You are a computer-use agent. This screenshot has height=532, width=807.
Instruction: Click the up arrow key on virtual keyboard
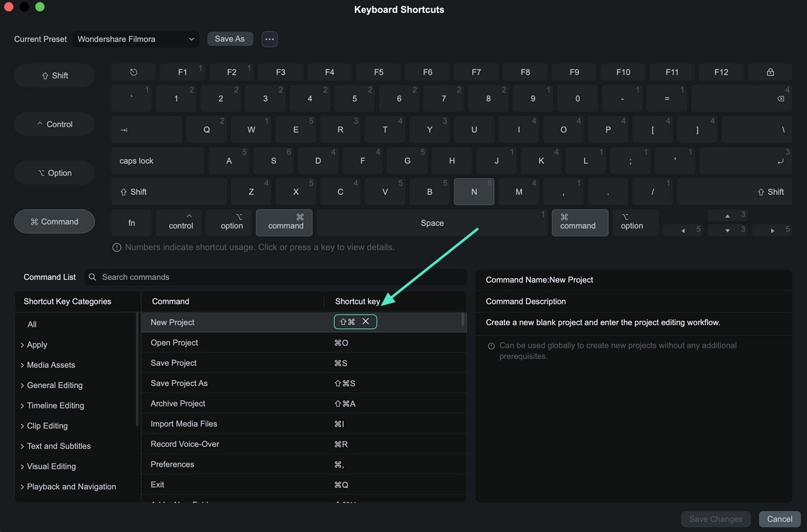click(728, 216)
